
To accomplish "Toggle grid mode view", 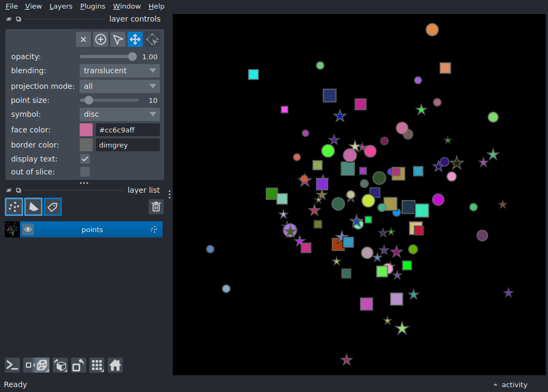I will [x=97, y=366].
